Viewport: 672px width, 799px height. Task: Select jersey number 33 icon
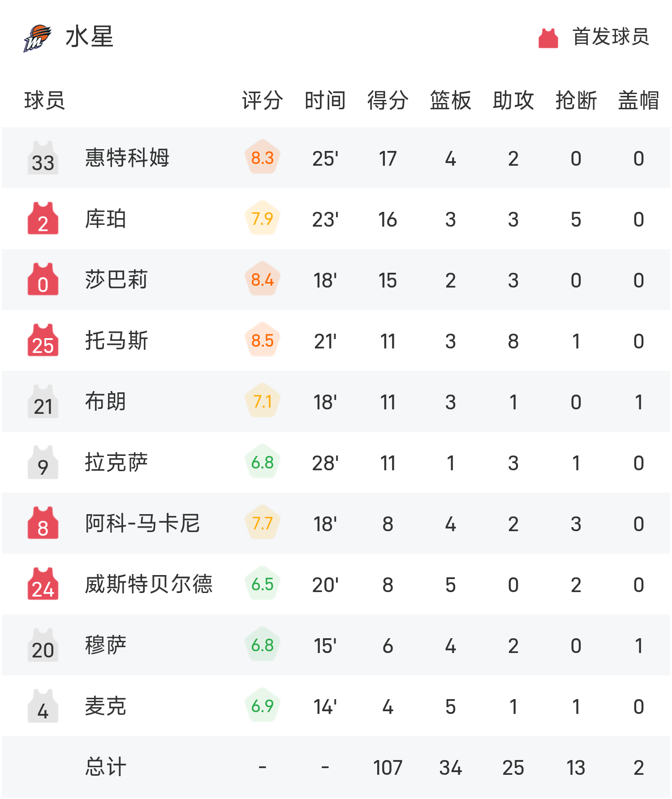coord(43,158)
